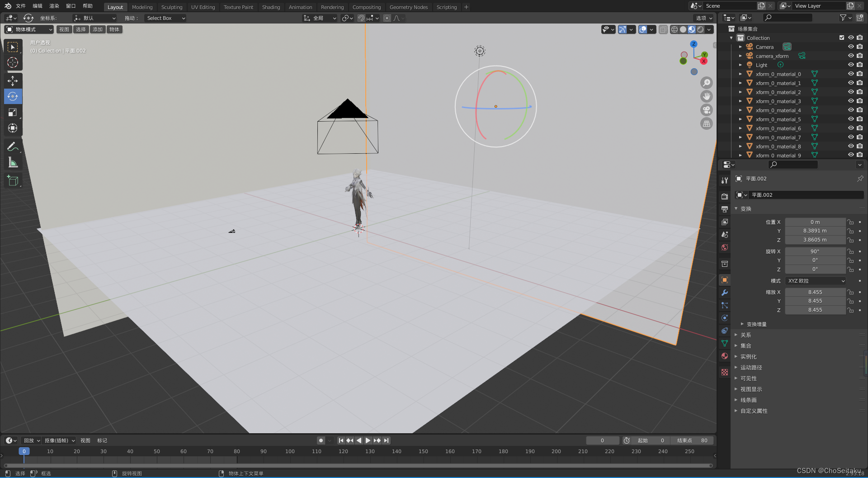
Task: Click the 标记 timeline menu
Action: click(x=102, y=440)
